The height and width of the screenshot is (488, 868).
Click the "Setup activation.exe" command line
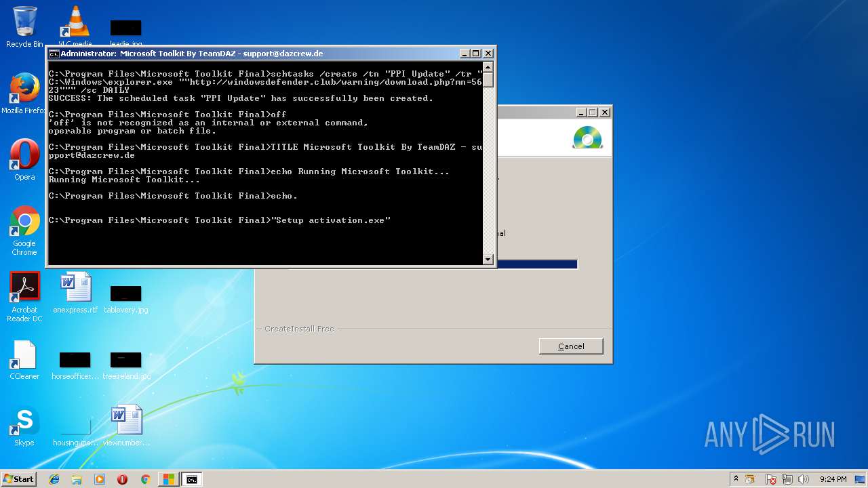[220, 220]
